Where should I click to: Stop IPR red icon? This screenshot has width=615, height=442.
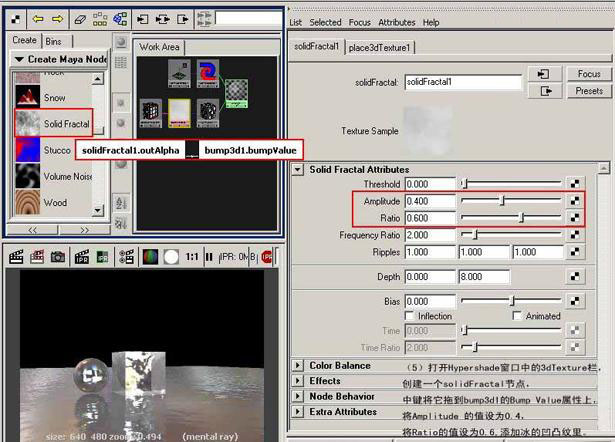267,257
